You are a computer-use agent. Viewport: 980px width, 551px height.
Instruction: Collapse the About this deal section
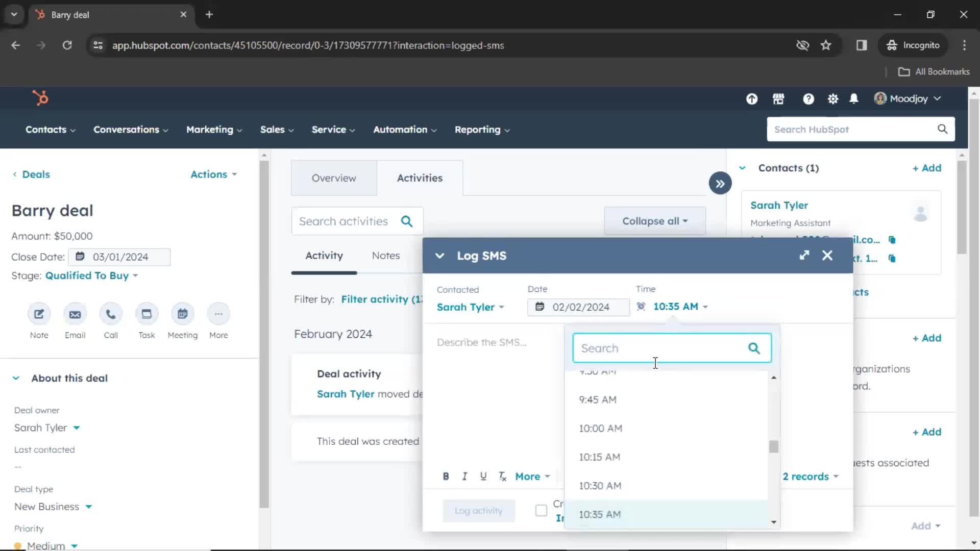[16, 378]
